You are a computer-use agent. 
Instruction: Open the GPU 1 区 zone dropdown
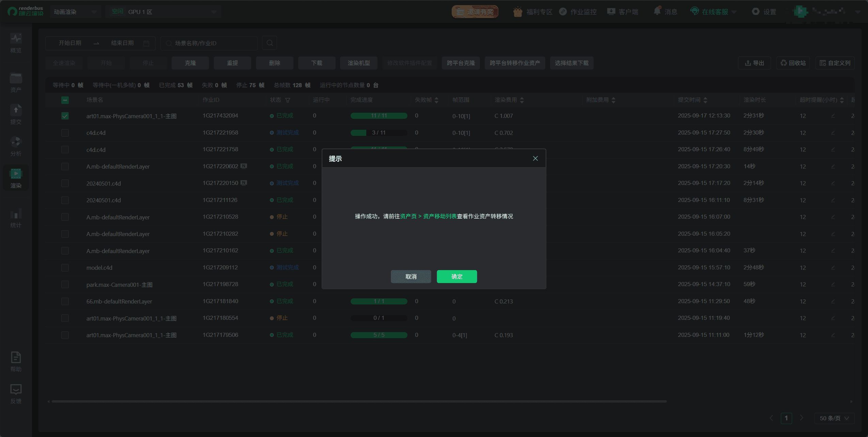click(163, 12)
